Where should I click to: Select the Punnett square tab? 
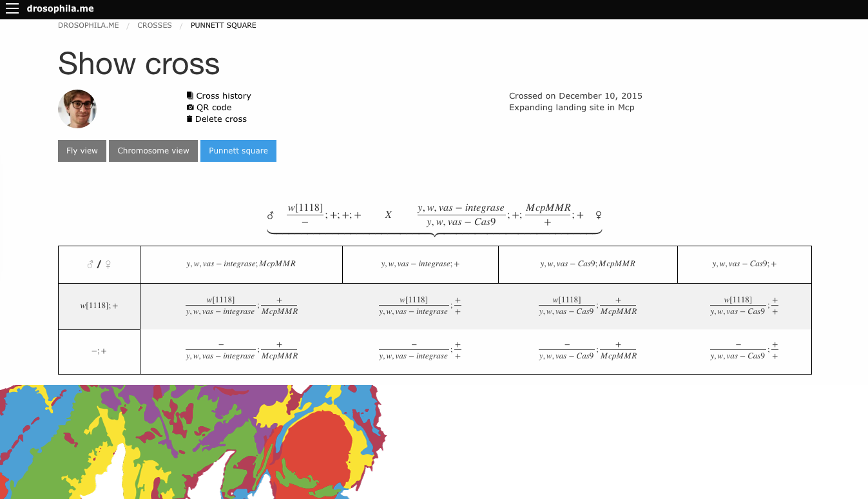tap(238, 151)
